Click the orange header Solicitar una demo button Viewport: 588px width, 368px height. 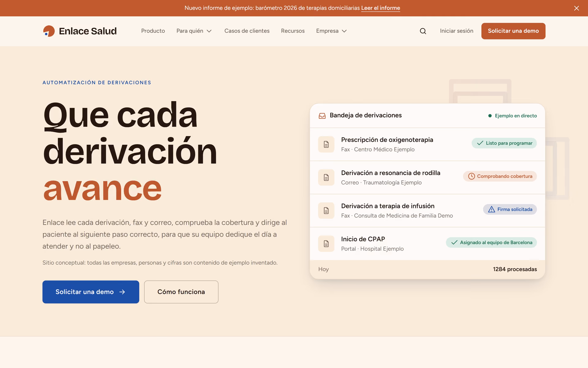(513, 31)
